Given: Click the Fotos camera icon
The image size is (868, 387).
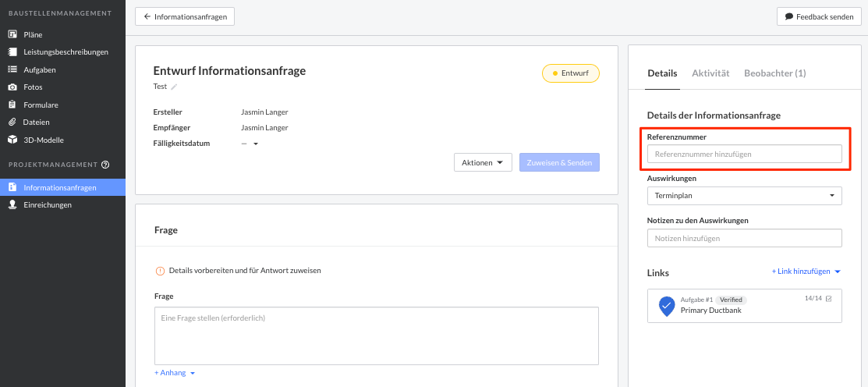Looking at the screenshot, I should coord(12,87).
